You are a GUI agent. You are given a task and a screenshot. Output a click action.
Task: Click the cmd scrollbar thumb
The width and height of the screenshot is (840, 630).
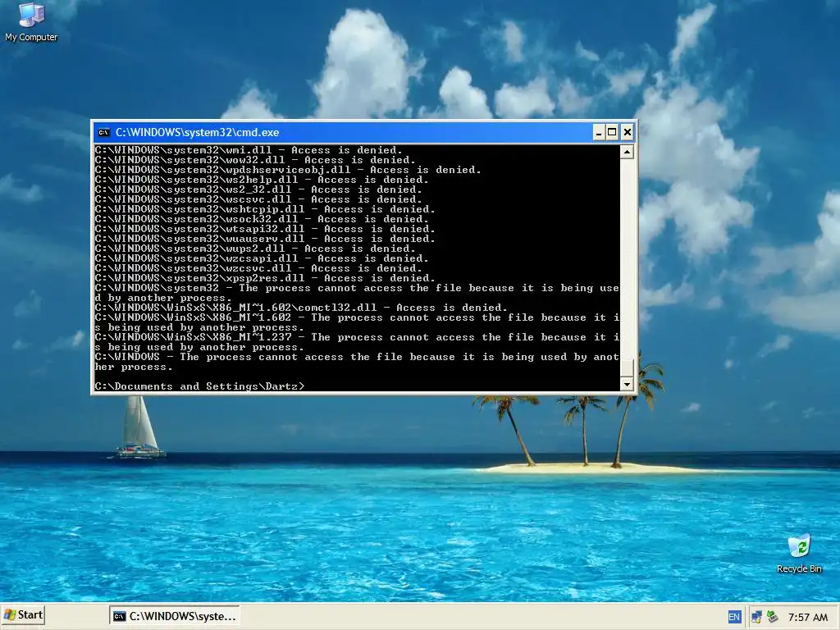(x=627, y=368)
